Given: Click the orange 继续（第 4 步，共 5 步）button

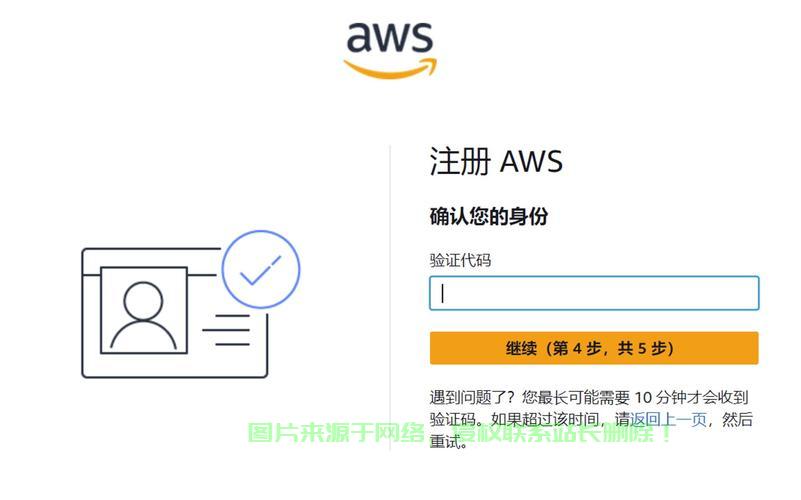Looking at the screenshot, I should 594,348.
